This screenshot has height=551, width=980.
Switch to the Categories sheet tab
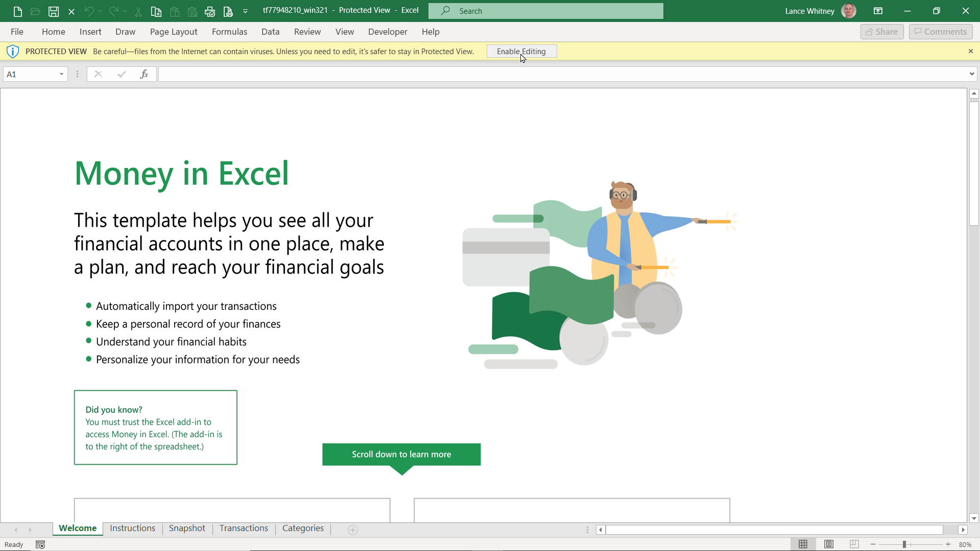(x=303, y=529)
